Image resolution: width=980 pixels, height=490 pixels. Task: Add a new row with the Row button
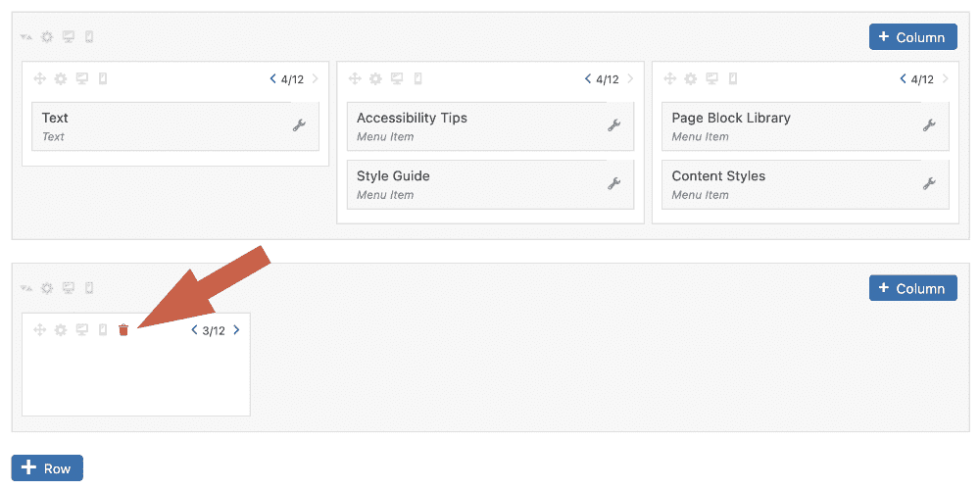pos(47,468)
